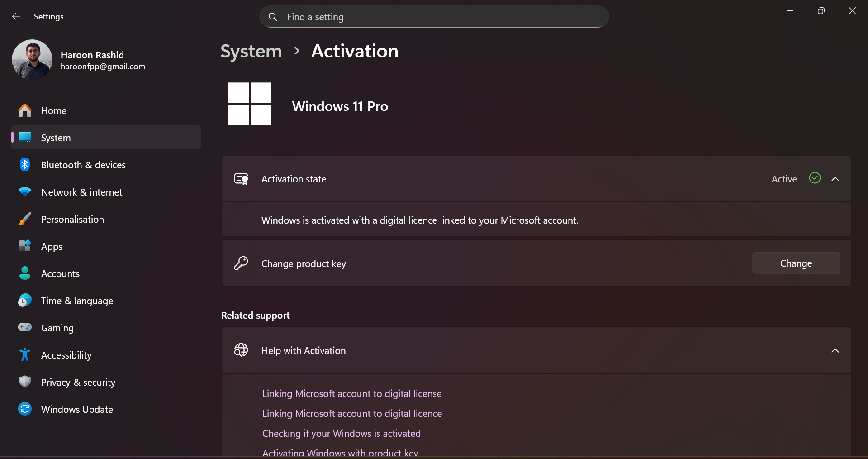
Task: Click the Accessibility figure icon
Action: pyautogui.click(x=25, y=354)
